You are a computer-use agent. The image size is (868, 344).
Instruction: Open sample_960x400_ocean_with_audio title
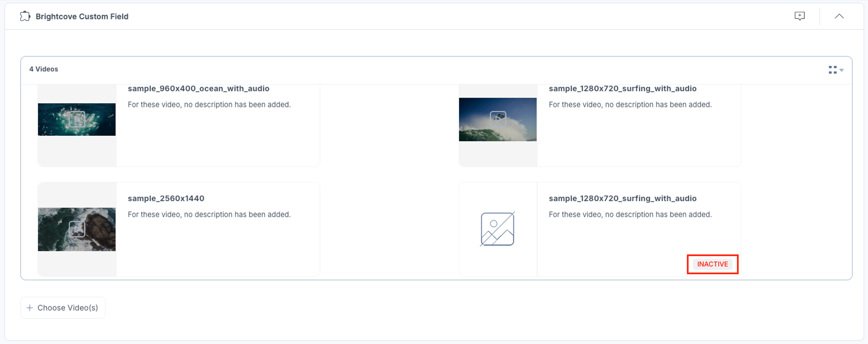click(x=198, y=88)
